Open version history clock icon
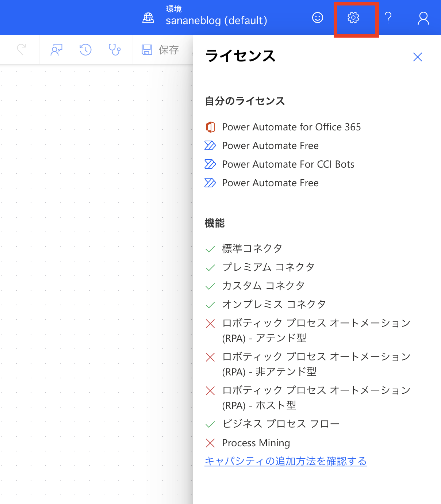 85,50
